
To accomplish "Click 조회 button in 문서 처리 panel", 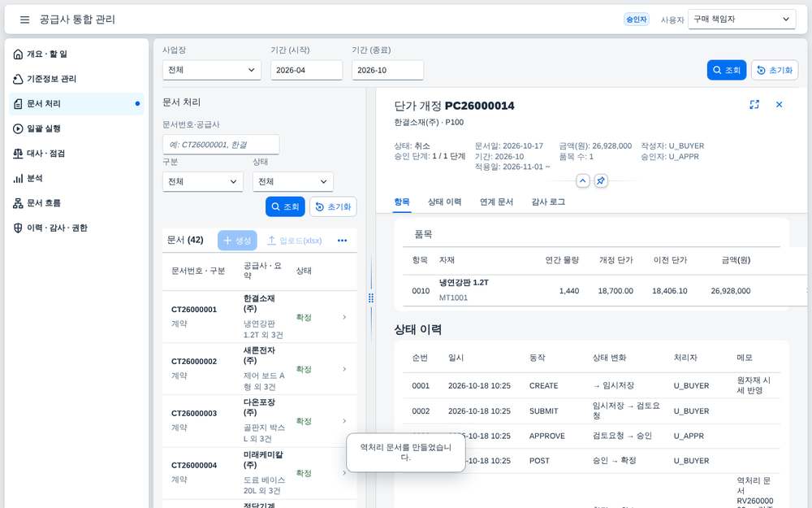I will point(285,206).
